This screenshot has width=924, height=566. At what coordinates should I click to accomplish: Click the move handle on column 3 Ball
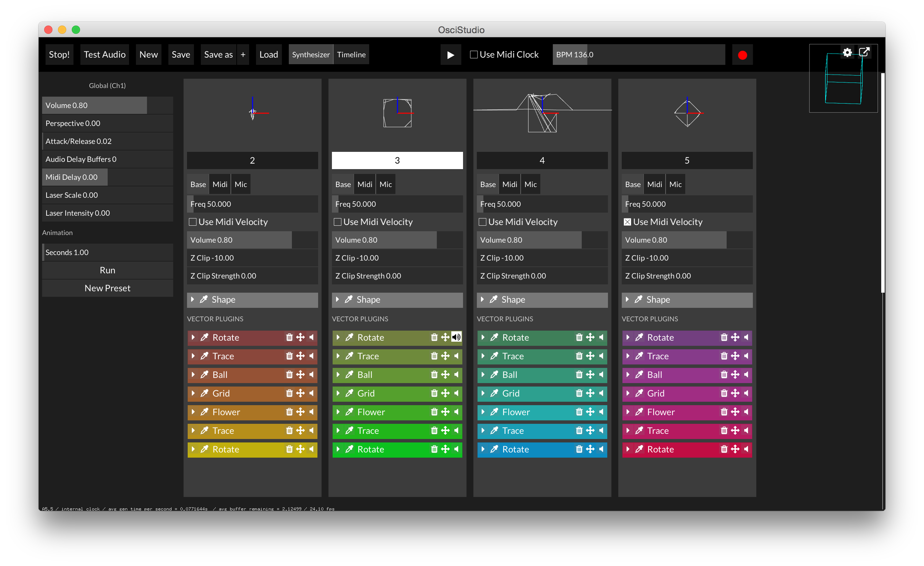pyautogui.click(x=445, y=374)
